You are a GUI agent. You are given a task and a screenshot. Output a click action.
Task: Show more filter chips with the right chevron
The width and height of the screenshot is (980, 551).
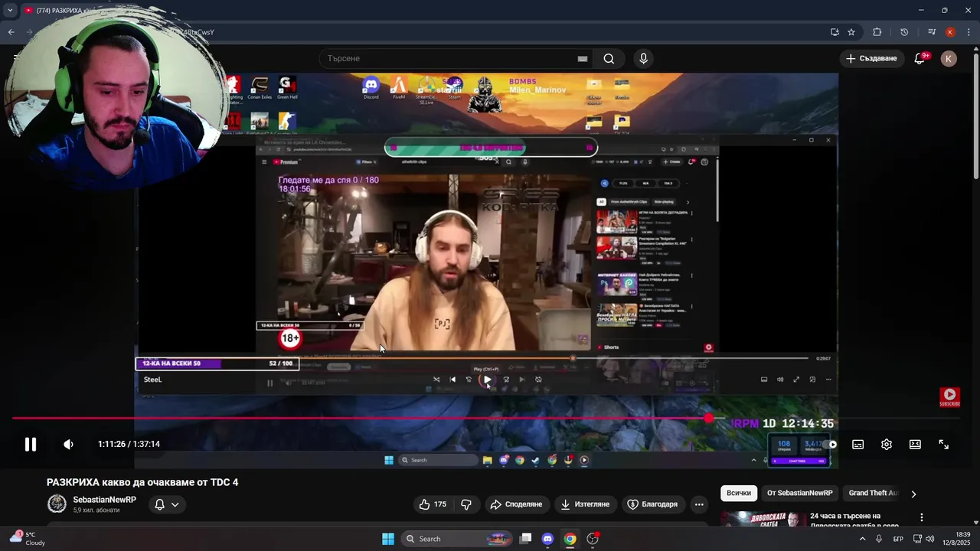[x=913, y=494]
